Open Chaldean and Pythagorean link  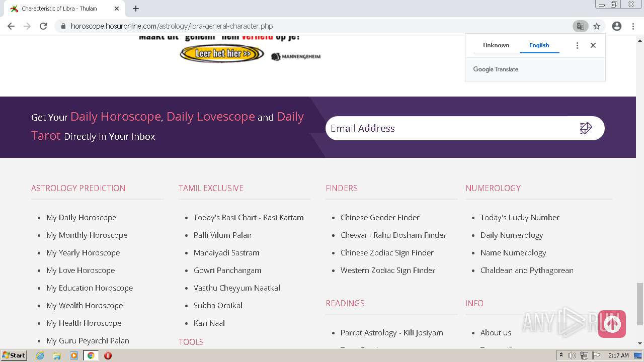[x=527, y=270]
